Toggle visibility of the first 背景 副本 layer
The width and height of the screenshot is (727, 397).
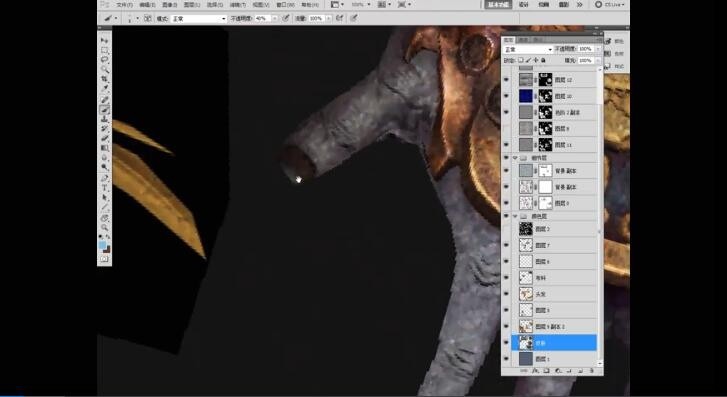506,171
